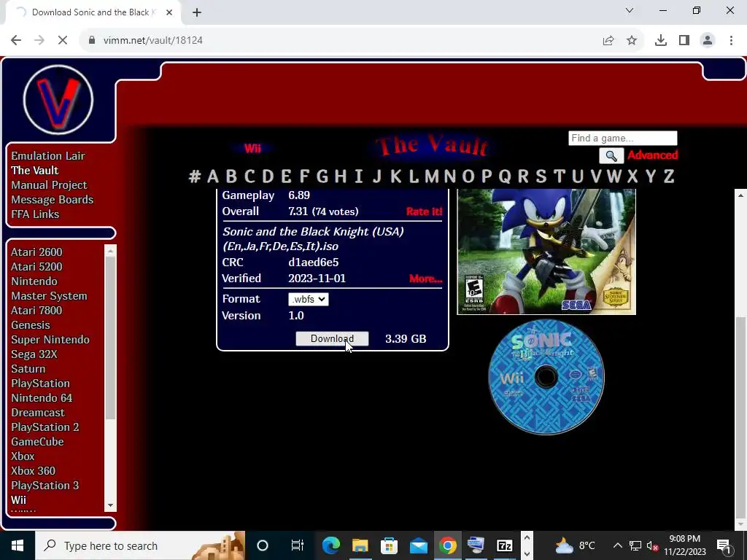This screenshot has height=560, width=747.
Task: Click the Sonic box art cover
Action: click(546, 252)
